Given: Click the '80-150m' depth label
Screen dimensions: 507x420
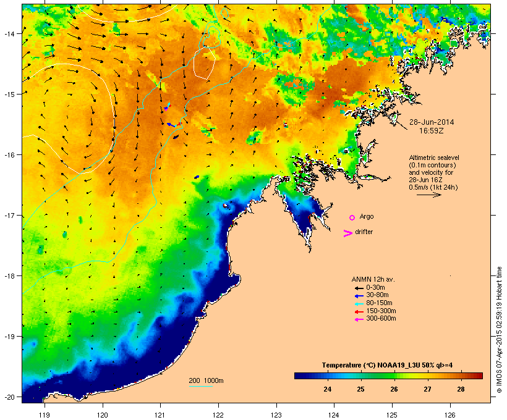Looking at the screenshot, I should pyautogui.click(x=379, y=303).
